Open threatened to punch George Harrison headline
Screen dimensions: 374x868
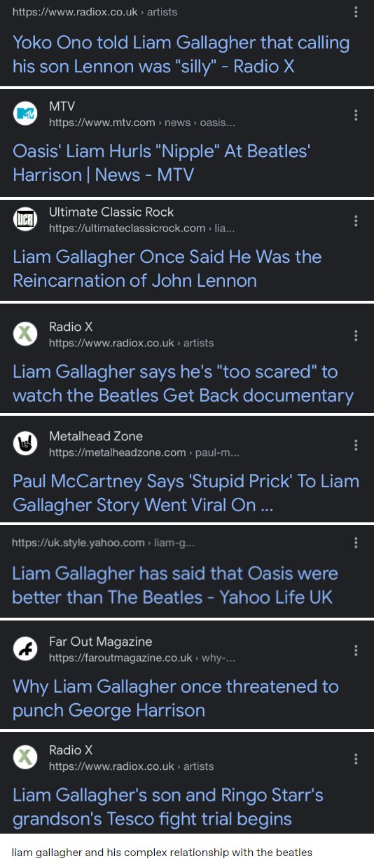point(175,698)
